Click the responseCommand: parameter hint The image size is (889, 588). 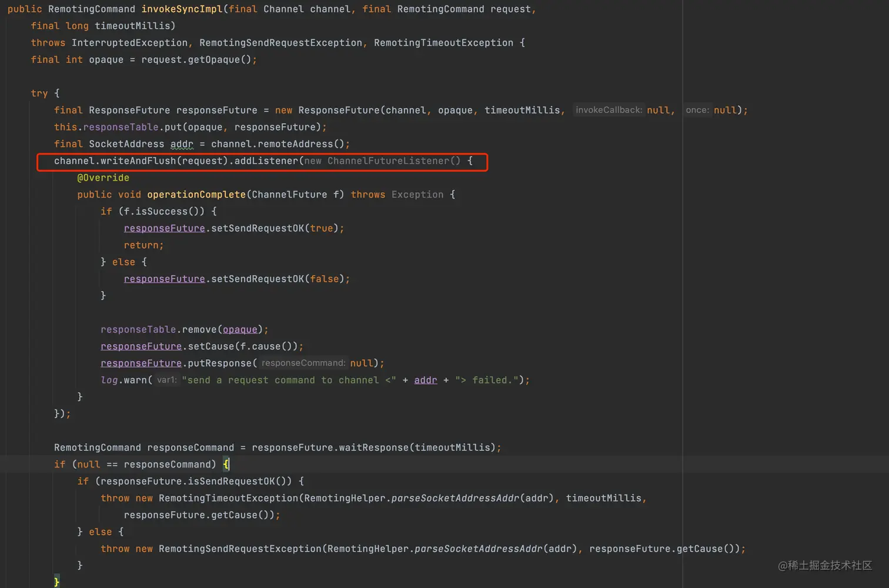pyautogui.click(x=303, y=363)
